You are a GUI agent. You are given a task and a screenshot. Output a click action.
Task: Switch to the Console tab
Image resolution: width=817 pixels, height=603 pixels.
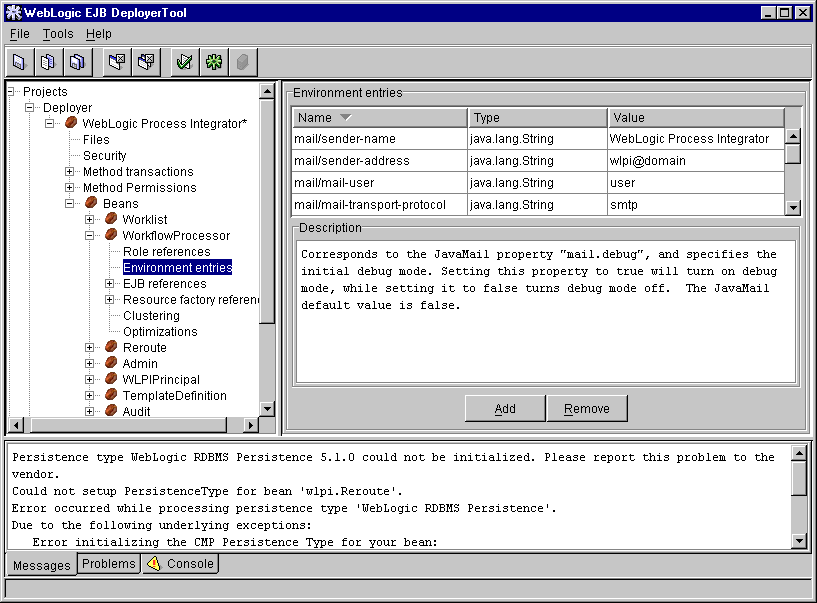(x=180, y=563)
